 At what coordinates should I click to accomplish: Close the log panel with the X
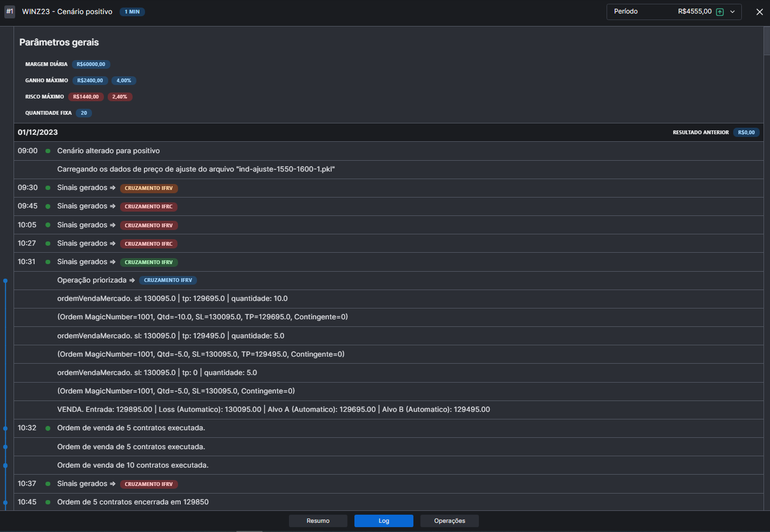[x=759, y=12]
